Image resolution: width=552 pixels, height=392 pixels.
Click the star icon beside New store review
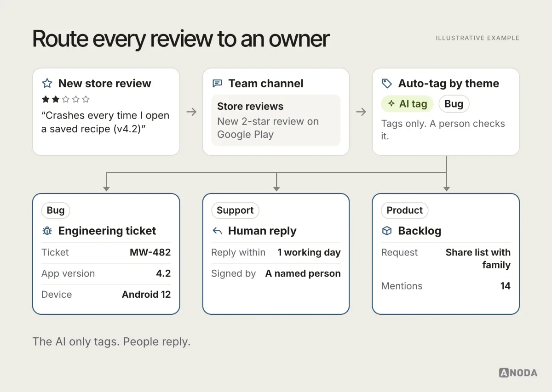pyautogui.click(x=47, y=83)
